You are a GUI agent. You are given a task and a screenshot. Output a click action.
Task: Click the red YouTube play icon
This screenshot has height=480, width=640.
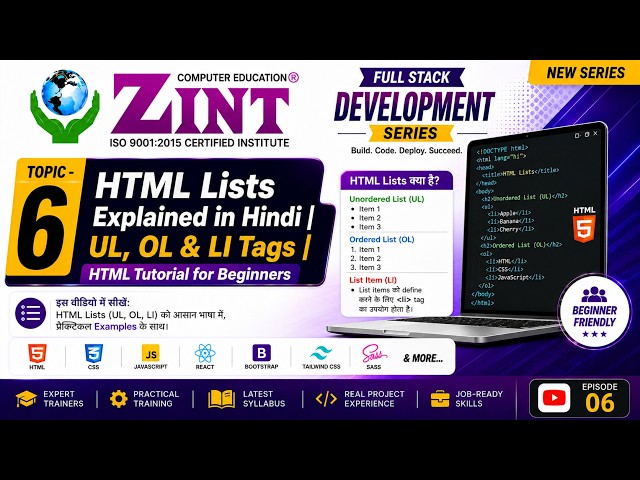click(554, 398)
